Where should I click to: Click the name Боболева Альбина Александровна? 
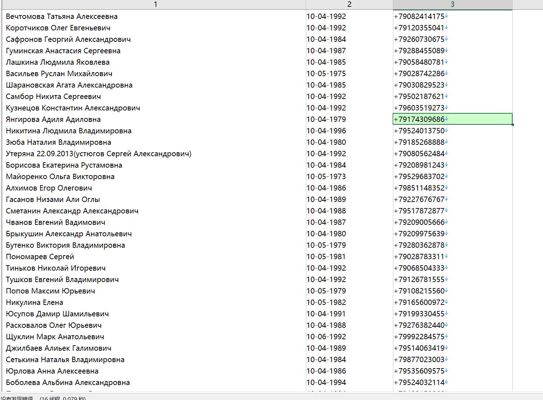coord(68,382)
